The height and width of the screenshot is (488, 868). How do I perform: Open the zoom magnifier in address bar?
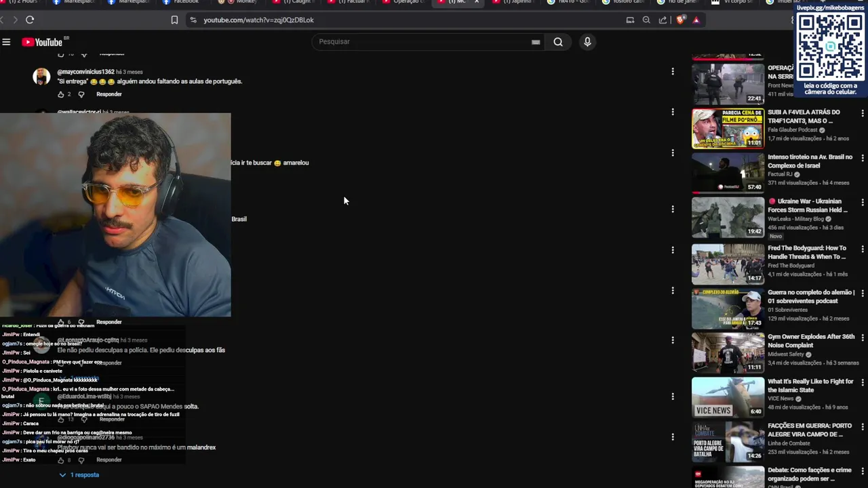646,20
